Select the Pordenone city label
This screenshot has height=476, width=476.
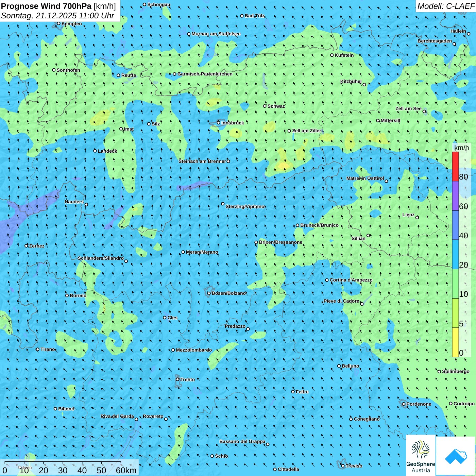click(419, 404)
